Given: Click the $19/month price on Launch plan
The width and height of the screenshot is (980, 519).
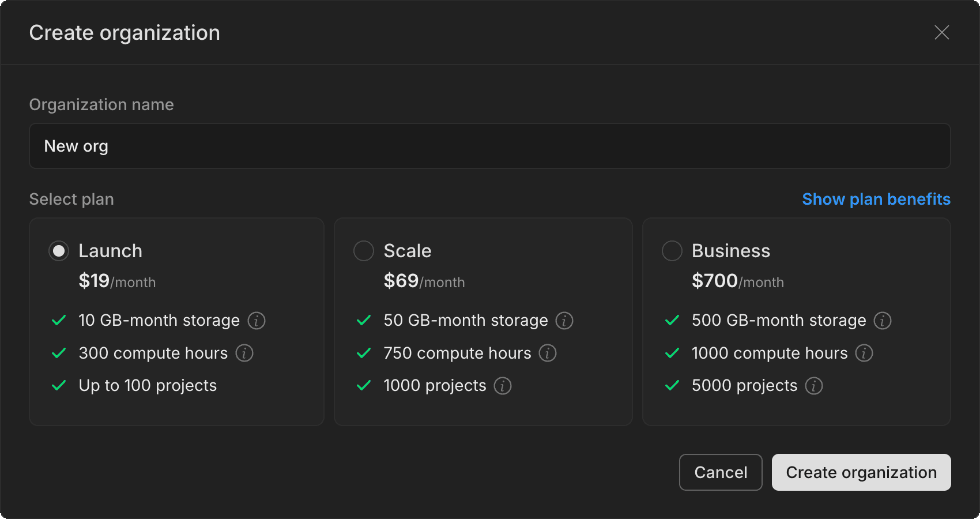Looking at the screenshot, I should tap(116, 281).
